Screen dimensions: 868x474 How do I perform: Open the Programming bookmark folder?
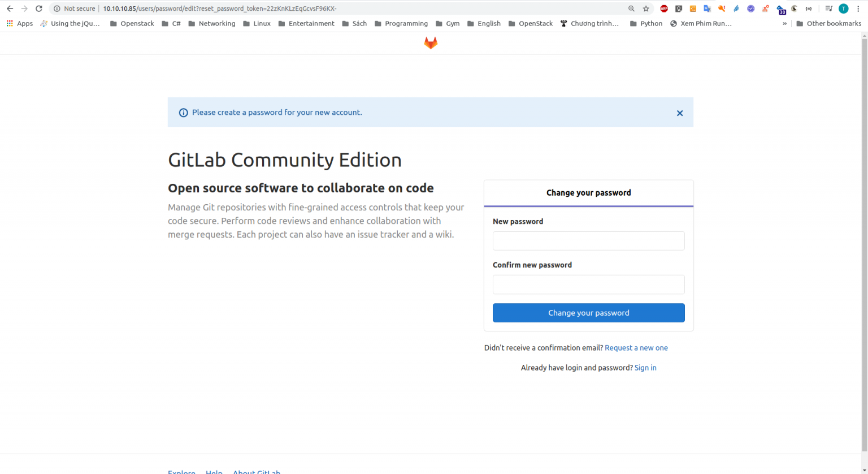pyautogui.click(x=401, y=24)
